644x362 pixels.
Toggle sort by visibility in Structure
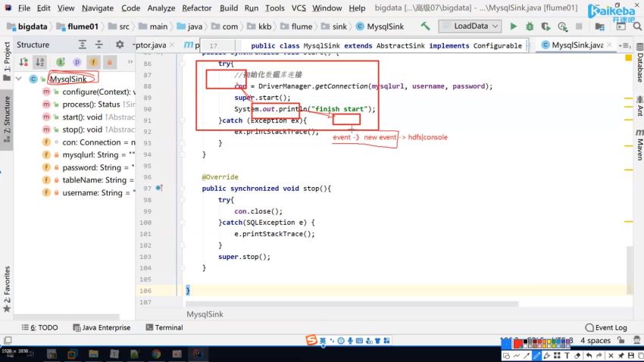(23, 62)
